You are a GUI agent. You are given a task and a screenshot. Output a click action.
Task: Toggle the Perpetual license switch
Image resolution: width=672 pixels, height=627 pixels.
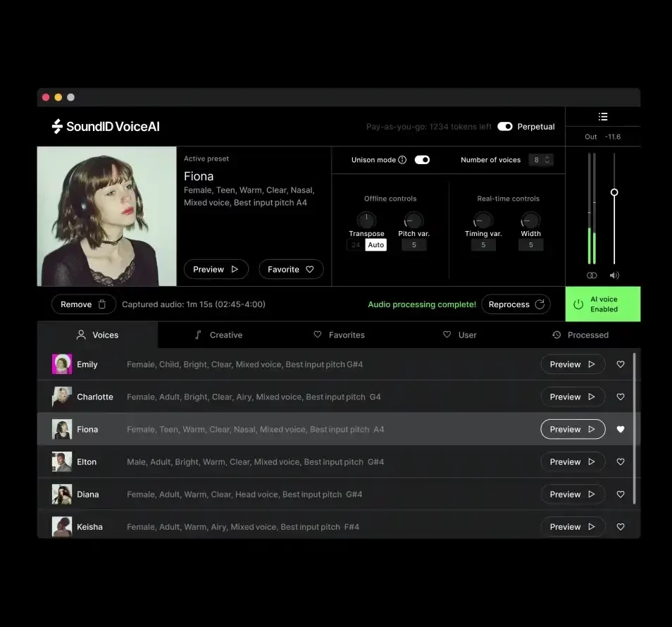tap(504, 127)
